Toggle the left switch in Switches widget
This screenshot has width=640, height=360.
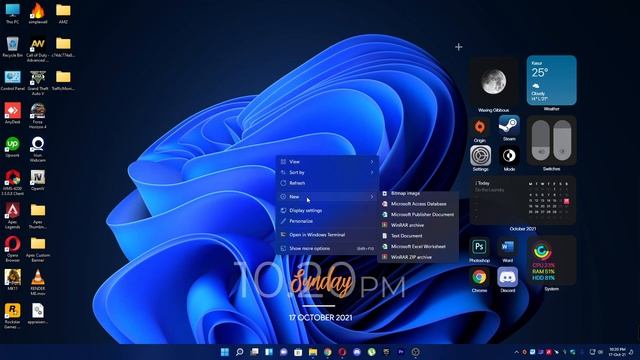tap(541, 141)
